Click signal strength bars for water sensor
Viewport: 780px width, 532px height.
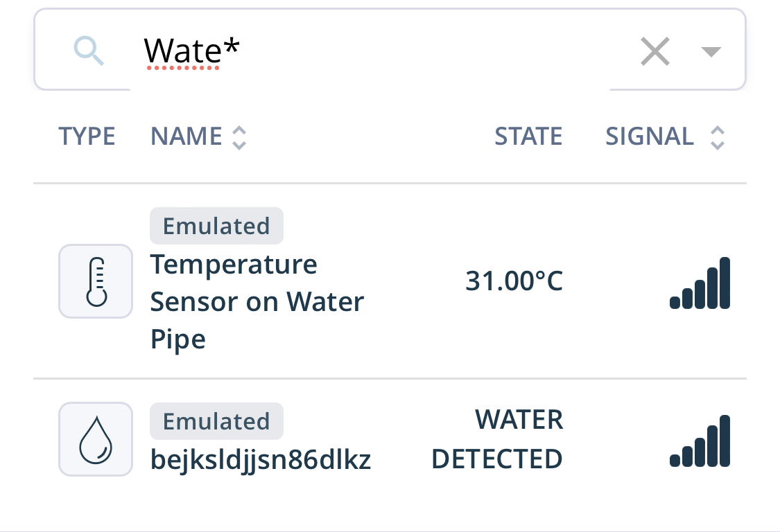coord(700,441)
